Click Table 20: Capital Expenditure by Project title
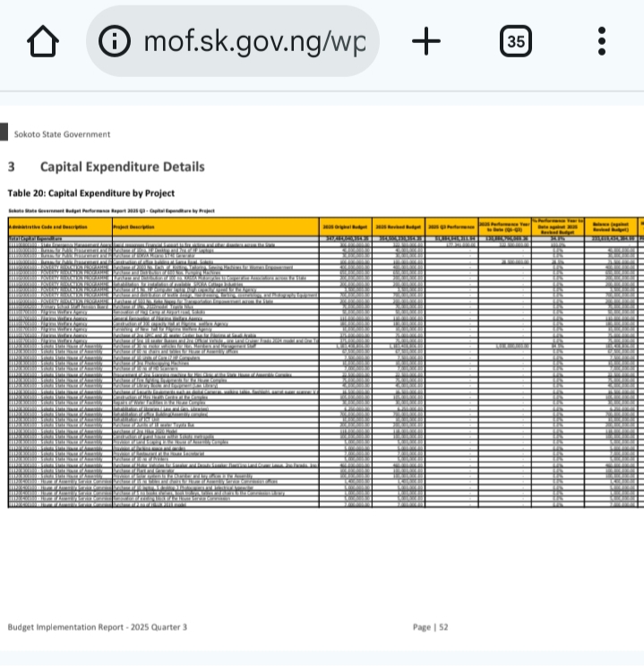644x670 pixels. (90, 193)
